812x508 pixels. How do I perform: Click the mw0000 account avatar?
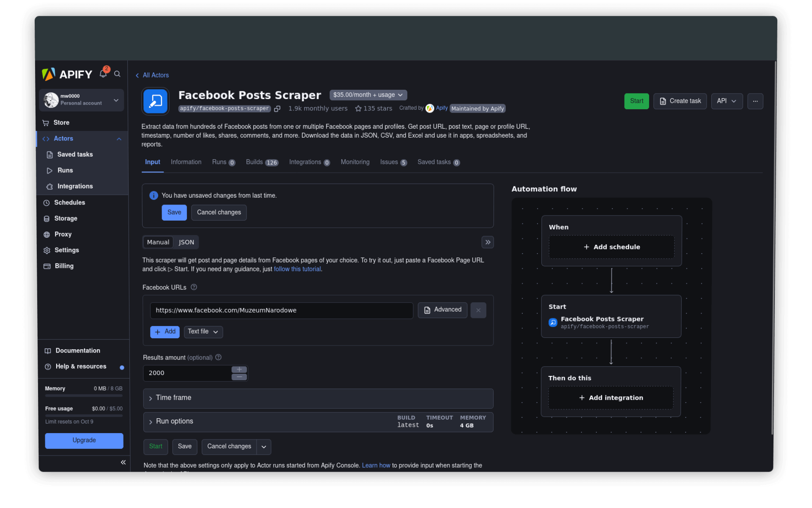51,100
